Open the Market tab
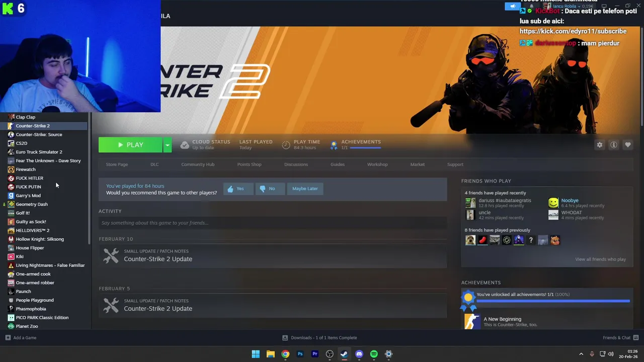Image resolution: width=644 pixels, height=362 pixels. click(x=417, y=164)
